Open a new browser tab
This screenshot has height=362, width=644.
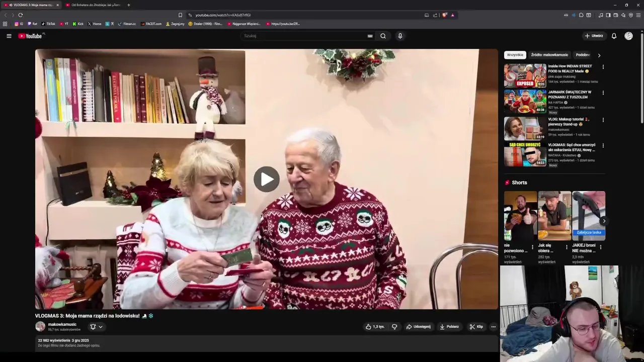point(128,5)
